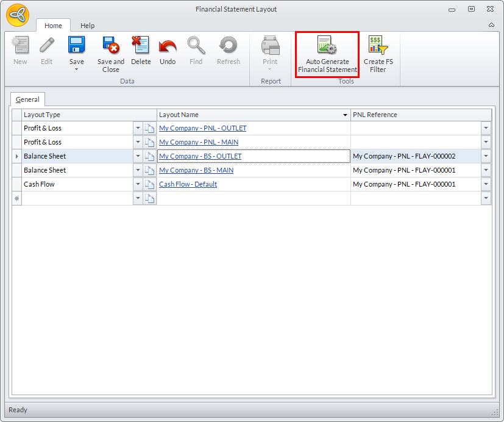Expand the Save button dropdown arrow
This screenshot has width=504, height=422.
point(77,70)
